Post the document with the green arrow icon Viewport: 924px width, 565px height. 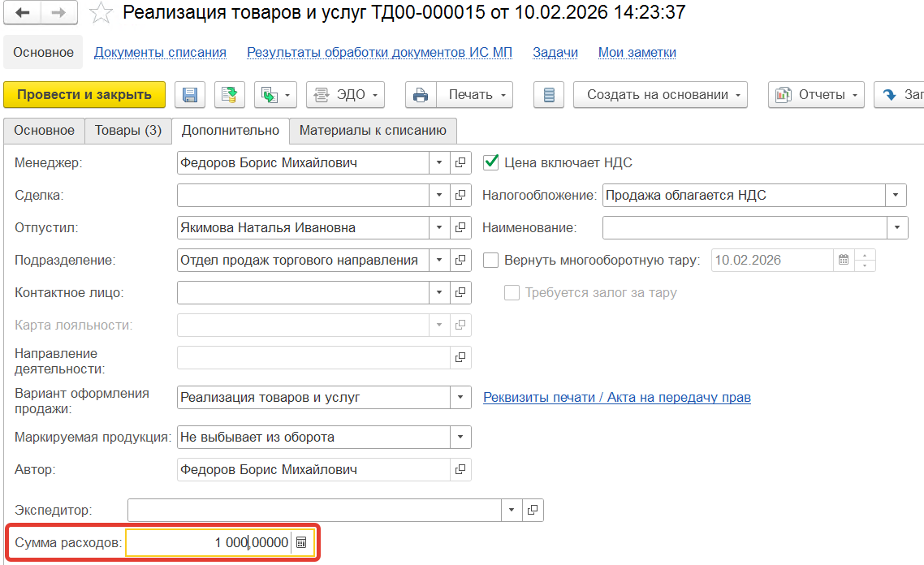pyautogui.click(x=229, y=95)
